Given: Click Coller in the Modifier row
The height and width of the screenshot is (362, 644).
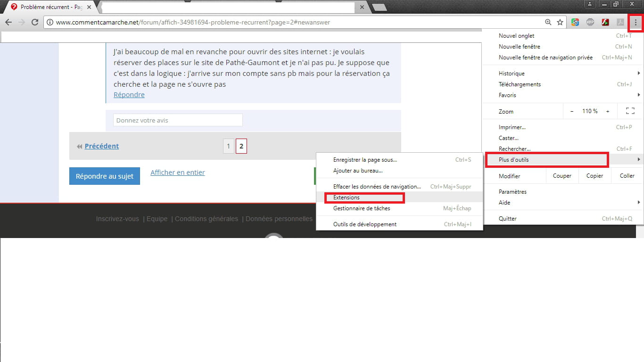Looking at the screenshot, I should point(627,176).
